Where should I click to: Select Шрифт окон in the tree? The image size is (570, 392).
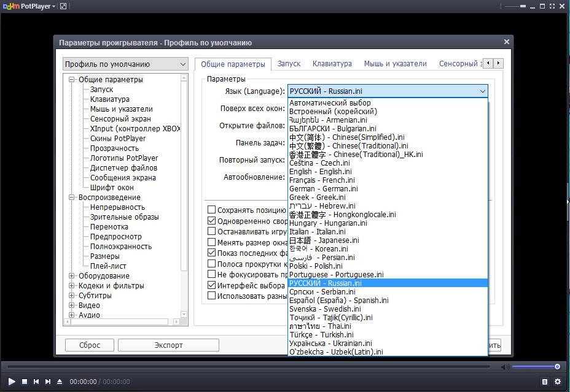[112, 188]
